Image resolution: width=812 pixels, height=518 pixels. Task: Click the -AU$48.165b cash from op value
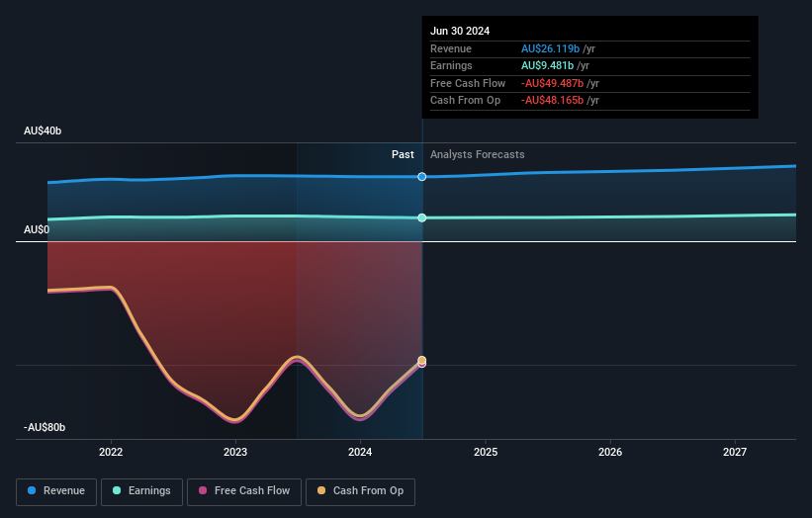[553, 101]
